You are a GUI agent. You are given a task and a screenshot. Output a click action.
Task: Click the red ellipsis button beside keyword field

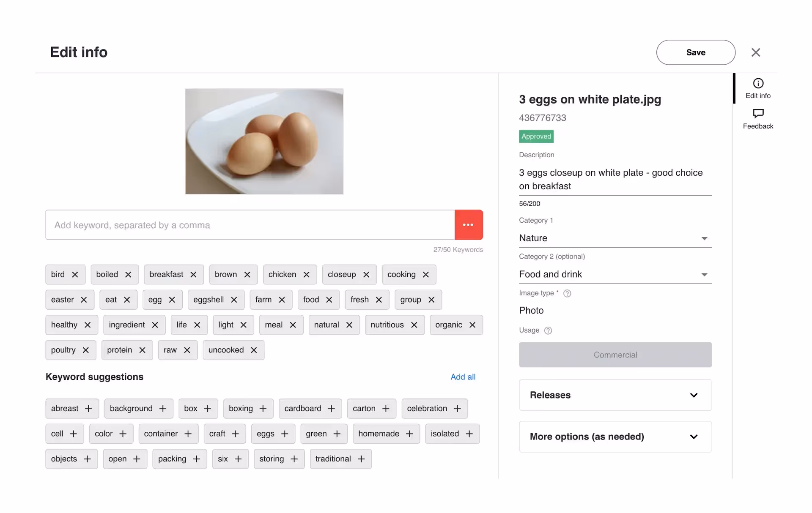click(469, 225)
